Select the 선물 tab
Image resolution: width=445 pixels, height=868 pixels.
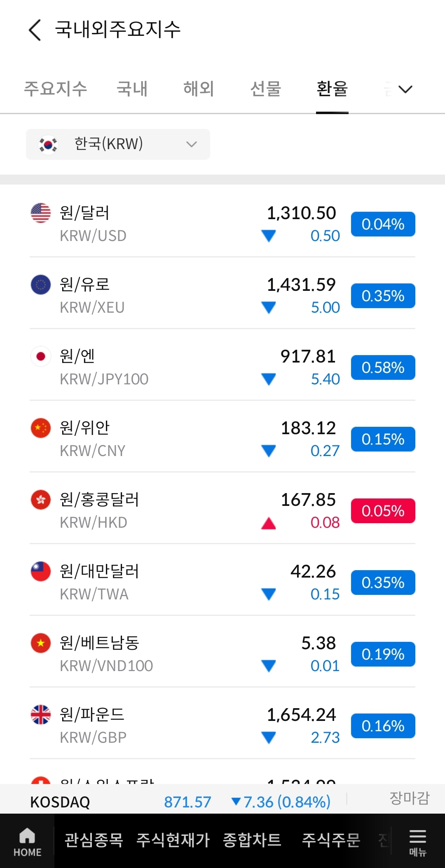tap(266, 89)
